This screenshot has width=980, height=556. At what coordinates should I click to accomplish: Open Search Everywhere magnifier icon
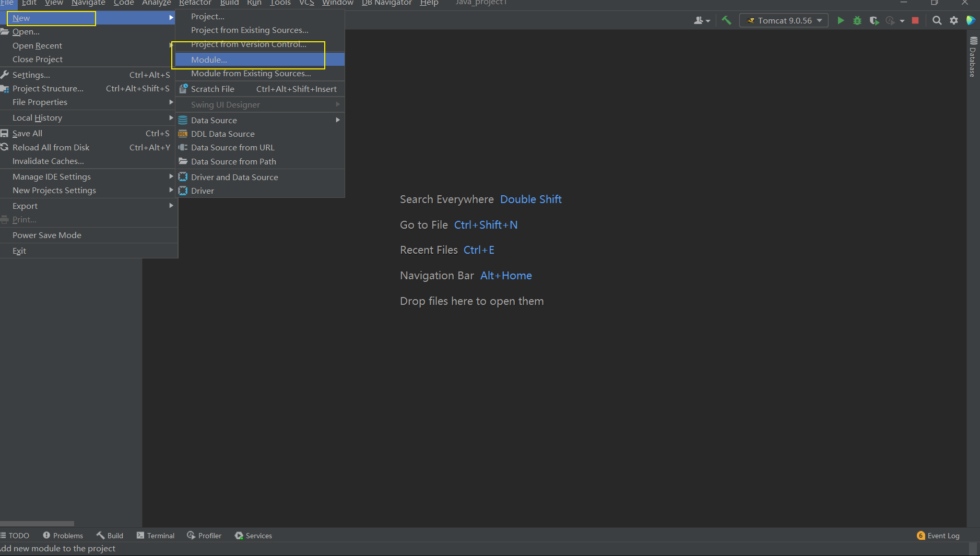pyautogui.click(x=937, y=20)
